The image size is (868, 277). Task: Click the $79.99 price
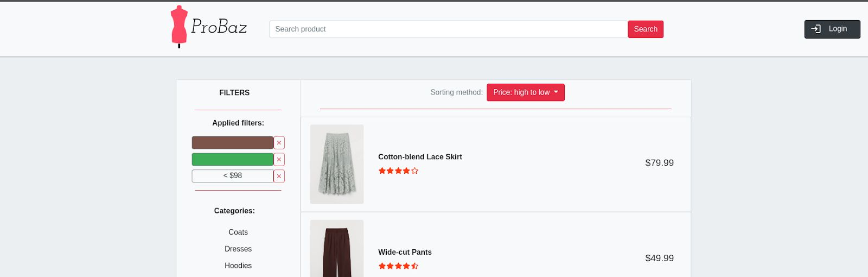point(659,163)
